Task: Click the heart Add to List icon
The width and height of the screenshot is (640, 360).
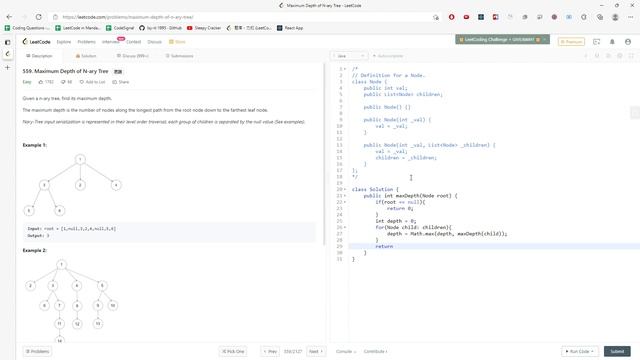Action: (82, 82)
